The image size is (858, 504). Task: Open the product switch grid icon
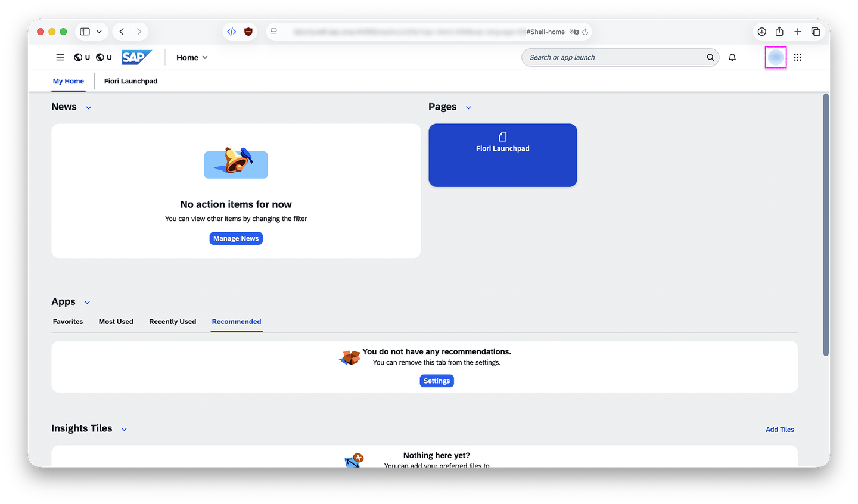(x=798, y=57)
